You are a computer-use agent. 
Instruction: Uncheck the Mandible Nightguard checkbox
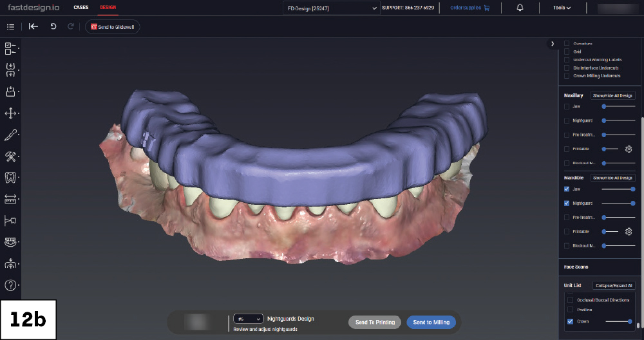(567, 203)
